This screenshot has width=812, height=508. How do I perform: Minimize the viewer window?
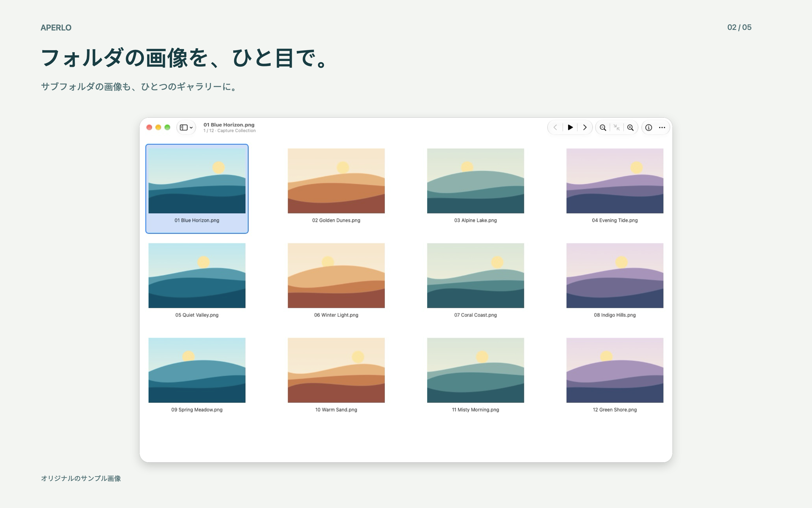[158, 127]
